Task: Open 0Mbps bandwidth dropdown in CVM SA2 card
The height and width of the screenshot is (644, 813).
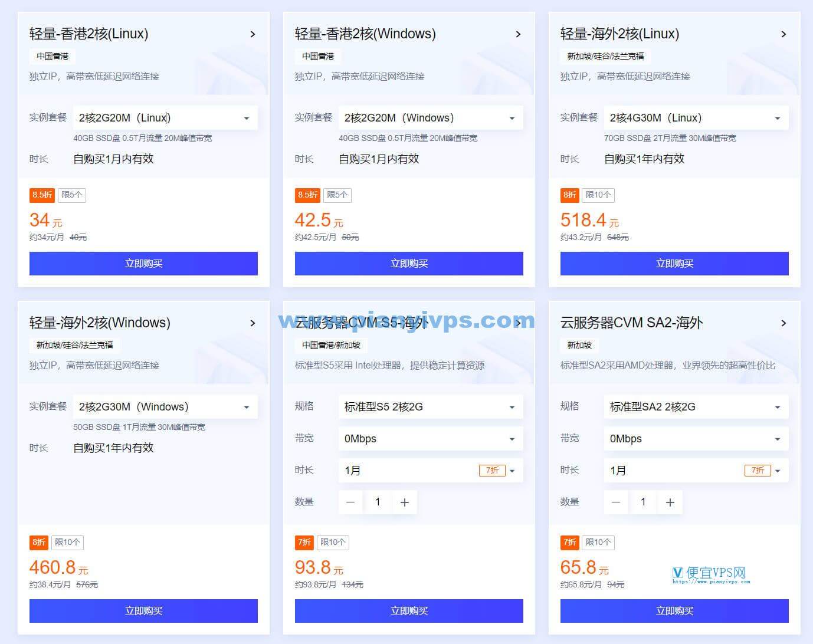Action: click(696, 439)
